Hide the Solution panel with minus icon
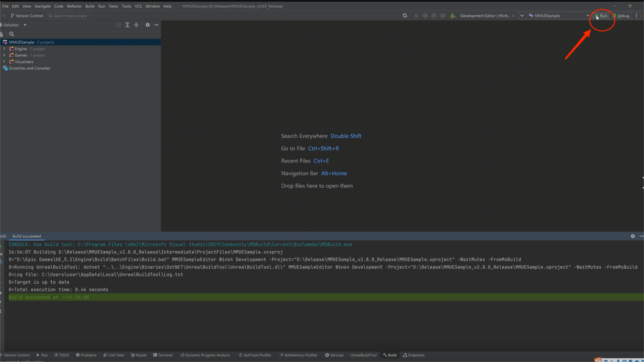Image resolution: width=644 pixels, height=362 pixels. 156,25
